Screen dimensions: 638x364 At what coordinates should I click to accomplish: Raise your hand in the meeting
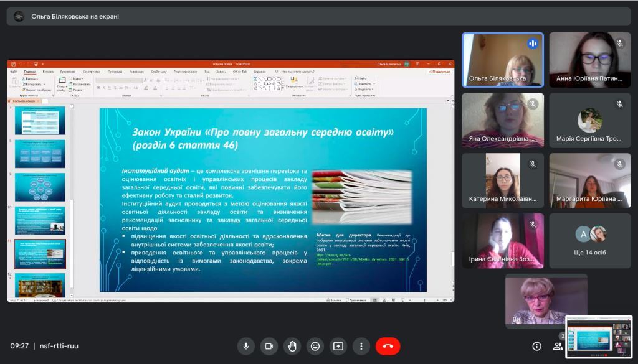(x=292, y=346)
